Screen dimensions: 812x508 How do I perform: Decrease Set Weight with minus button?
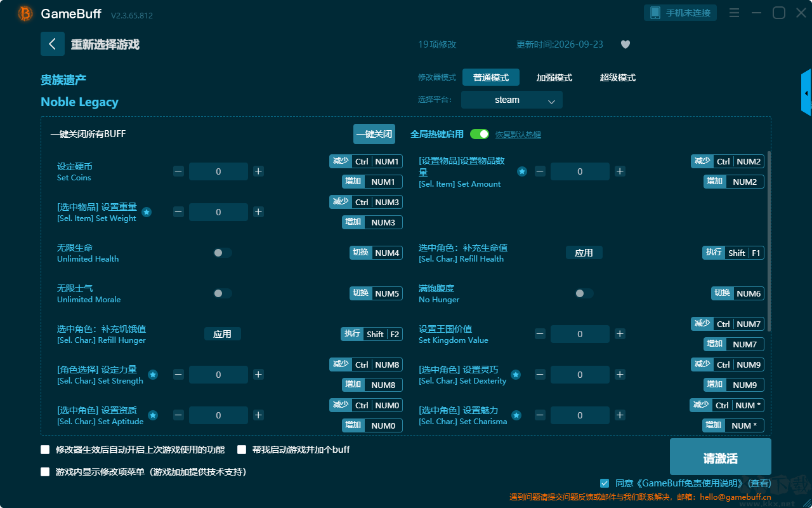[179, 212]
